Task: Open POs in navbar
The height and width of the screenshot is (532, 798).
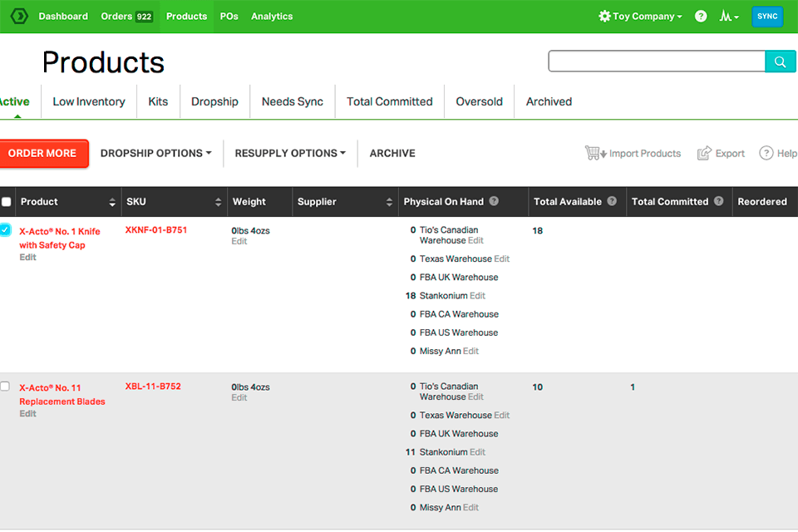Action: tap(229, 17)
